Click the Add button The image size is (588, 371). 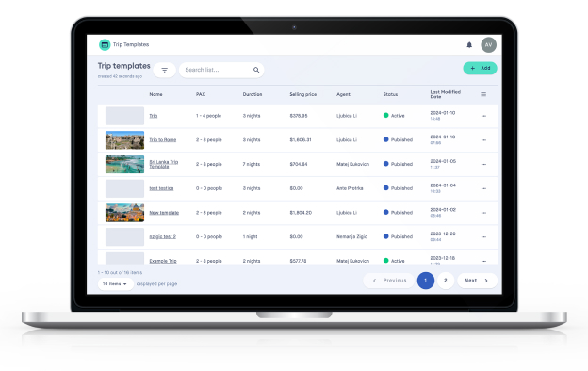(x=480, y=68)
